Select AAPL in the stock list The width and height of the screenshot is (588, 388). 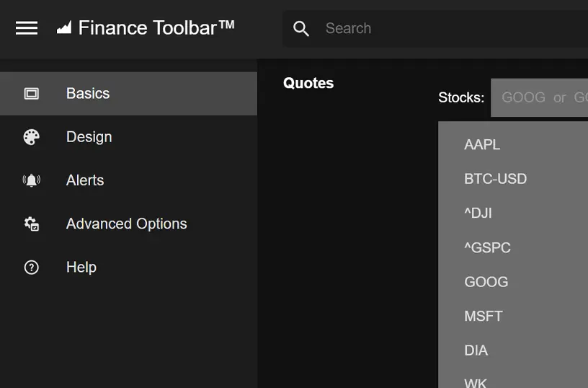point(482,144)
